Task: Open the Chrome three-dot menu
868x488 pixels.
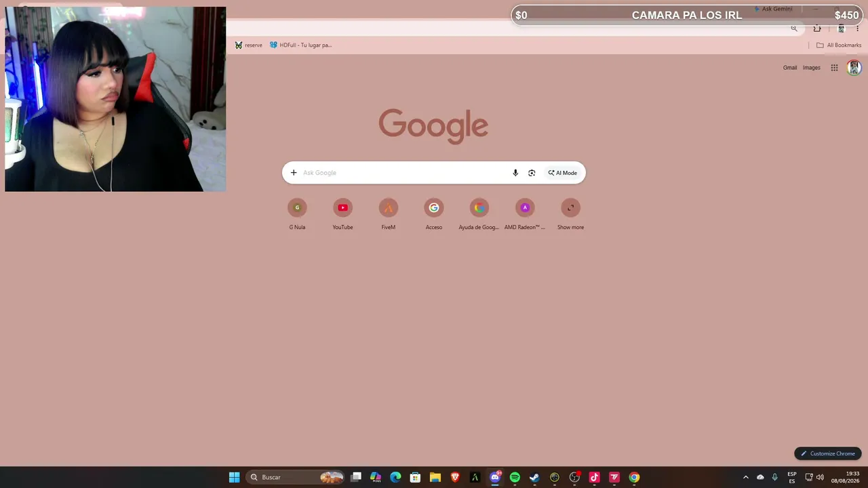Action: point(857,28)
